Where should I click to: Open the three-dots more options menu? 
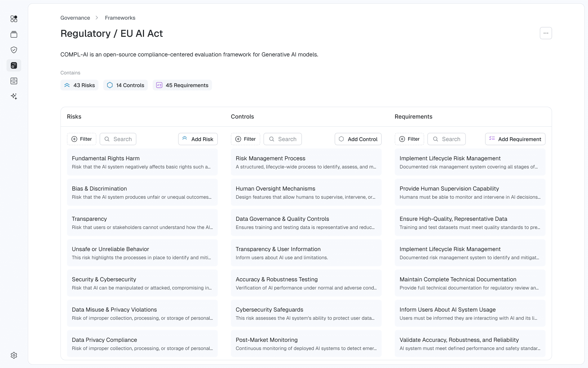546,33
